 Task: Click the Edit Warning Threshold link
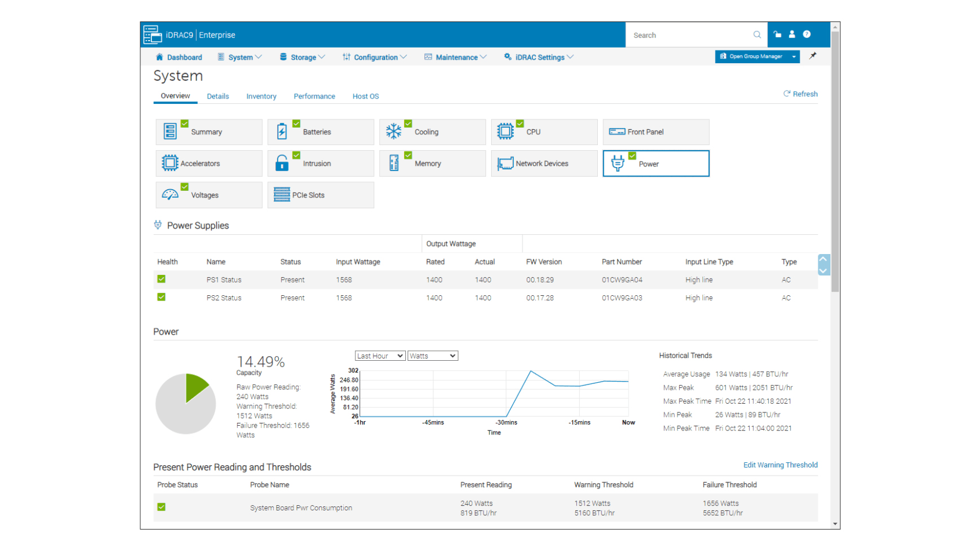(x=780, y=465)
